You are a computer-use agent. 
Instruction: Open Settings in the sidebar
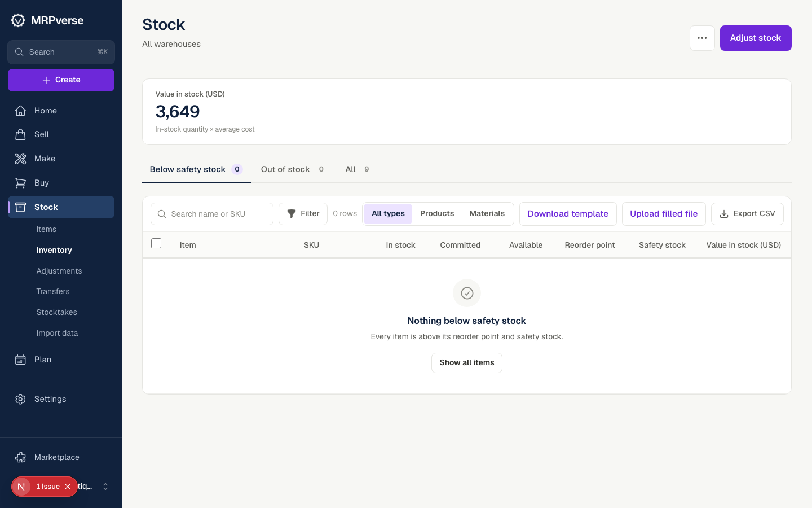coord(61,399)
